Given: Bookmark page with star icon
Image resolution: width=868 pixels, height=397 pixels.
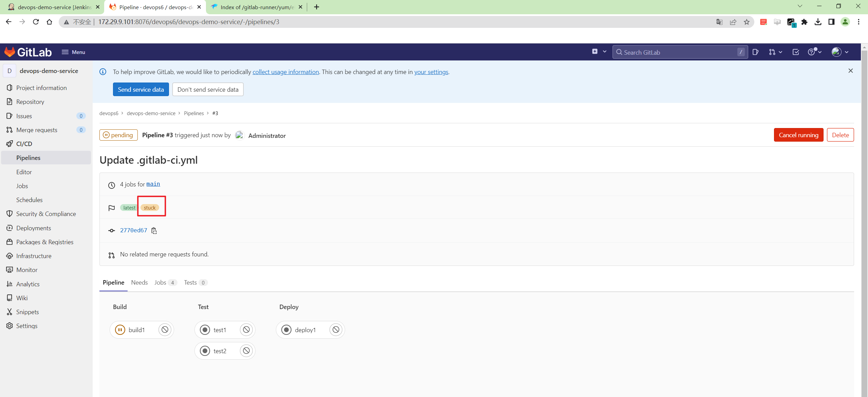Looking at the screenshot, I should pyautogui.click(x=747, y=22).
